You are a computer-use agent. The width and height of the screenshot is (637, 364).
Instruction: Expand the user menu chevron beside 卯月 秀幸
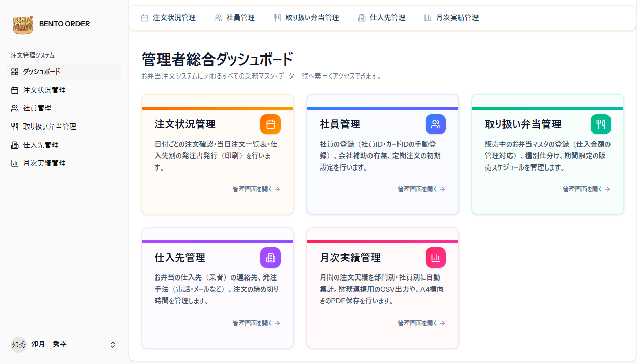click(x=113, y=345)
